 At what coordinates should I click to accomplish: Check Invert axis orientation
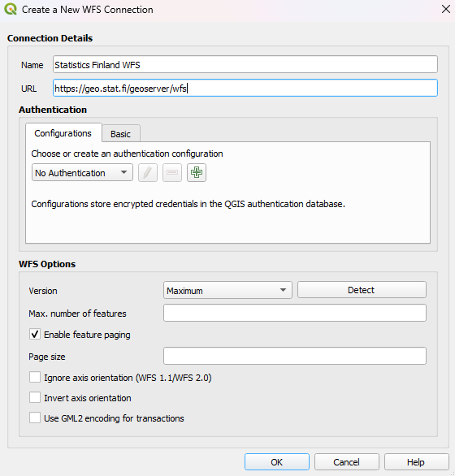pyautogui.click(x=35, y=398)
